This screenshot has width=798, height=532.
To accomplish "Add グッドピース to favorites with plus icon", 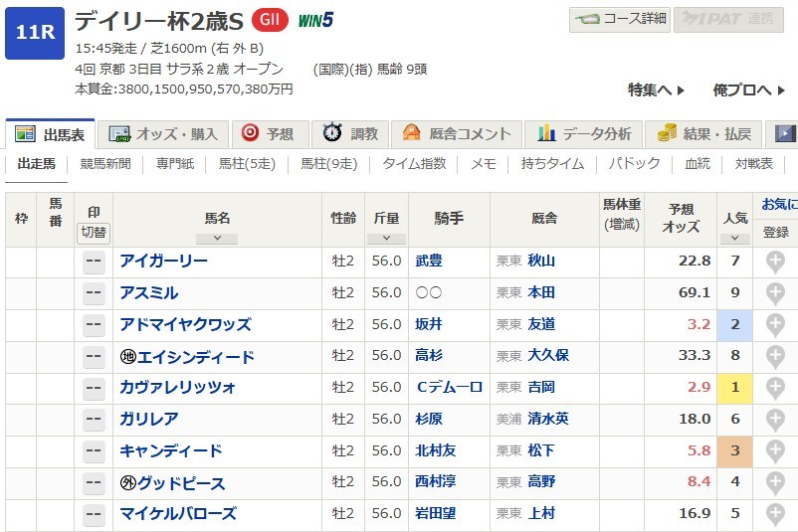I will [x=775, y=483].
